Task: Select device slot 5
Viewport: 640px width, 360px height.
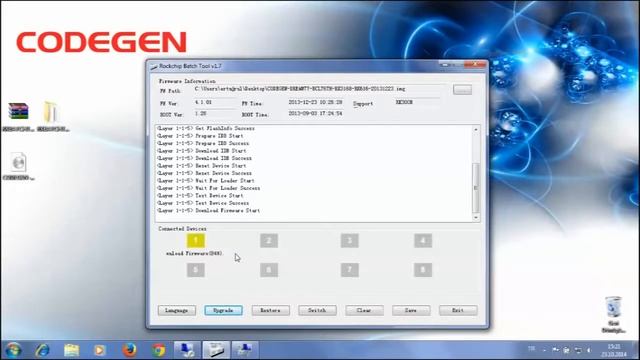Action: 196,270
